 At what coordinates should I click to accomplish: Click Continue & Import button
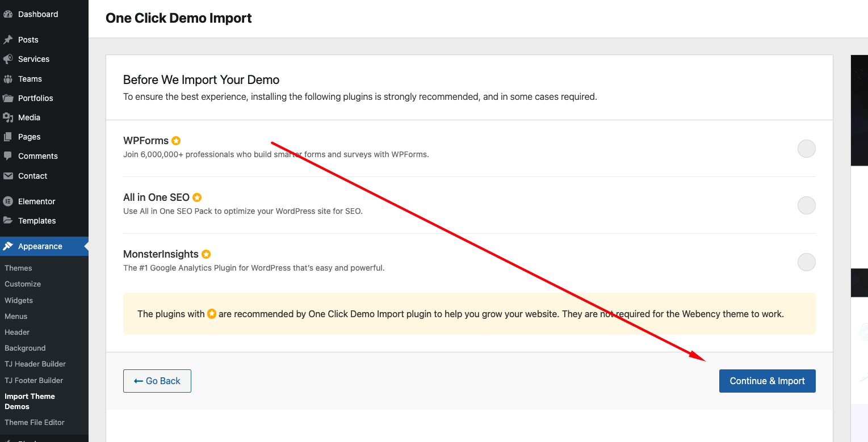[767, 381]
